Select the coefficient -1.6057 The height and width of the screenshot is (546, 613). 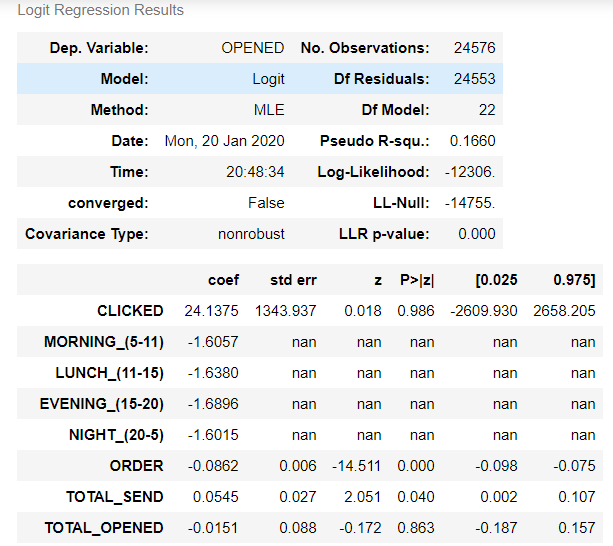click(x=213, y=342)
